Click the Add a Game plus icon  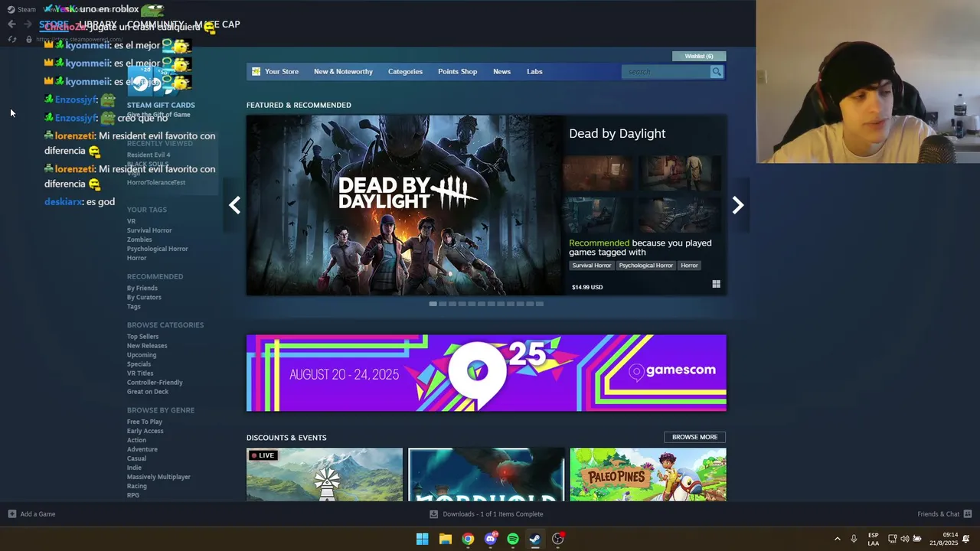(11, 514)
